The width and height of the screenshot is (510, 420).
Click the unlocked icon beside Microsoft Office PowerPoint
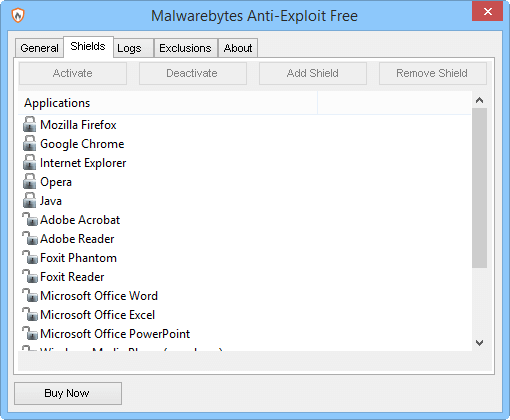[x=30, y=333]
